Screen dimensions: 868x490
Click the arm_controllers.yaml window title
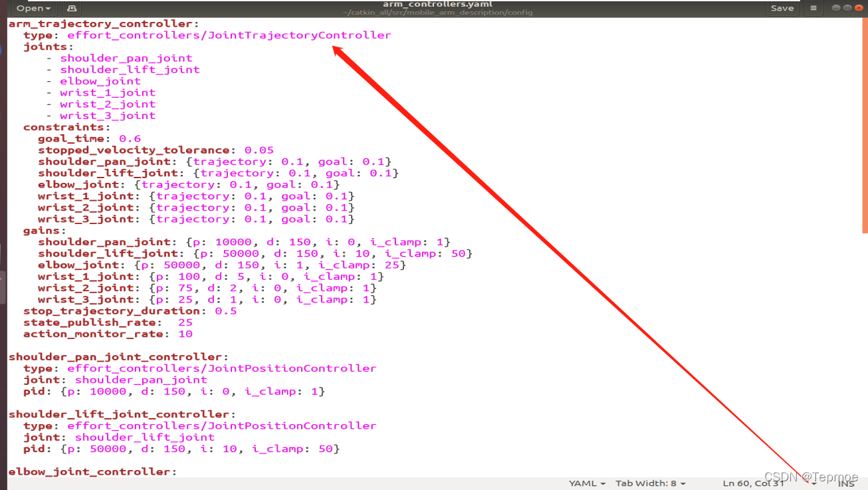(437, 4)
